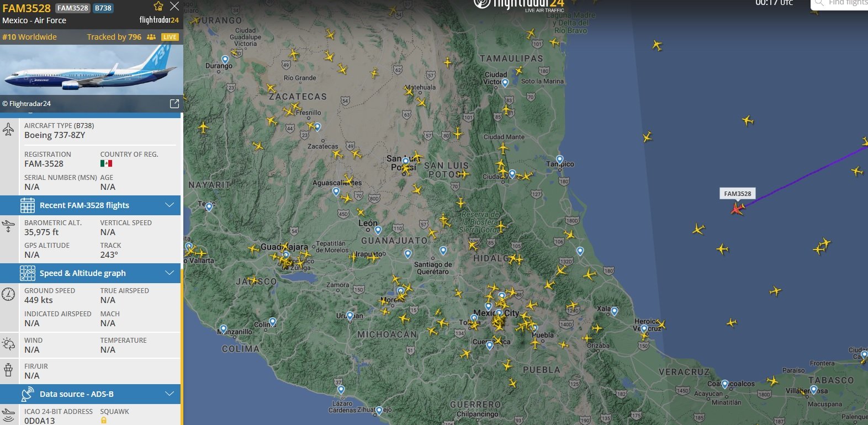Screen dimensions: 868x425
Task: Select the Ciudad Victoria airport pin
Action: (x=505, y=83)
